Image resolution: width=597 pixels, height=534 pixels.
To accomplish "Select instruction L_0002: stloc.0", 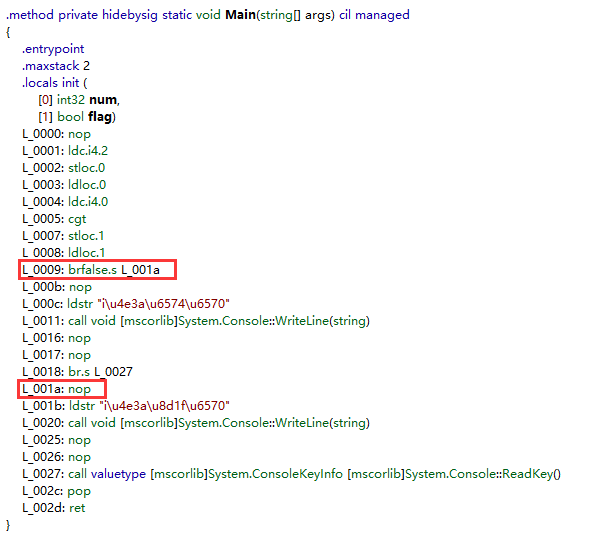I will pyautogui.click(x=64, y=168).
